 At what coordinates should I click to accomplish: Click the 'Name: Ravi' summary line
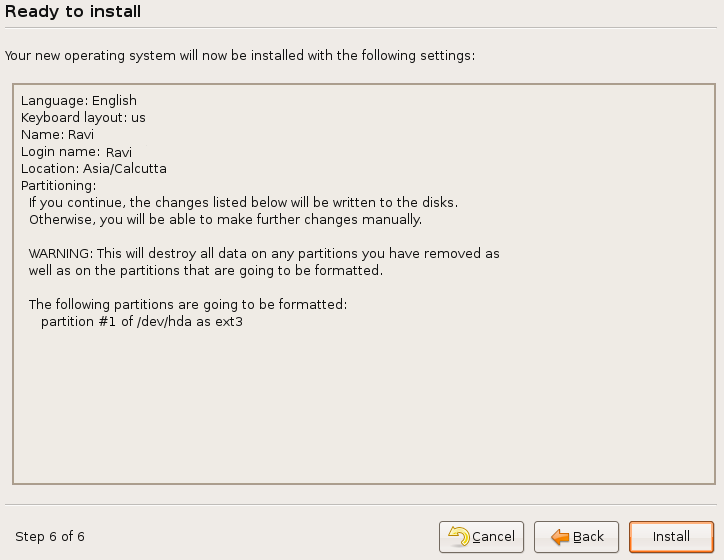(57, 135)
